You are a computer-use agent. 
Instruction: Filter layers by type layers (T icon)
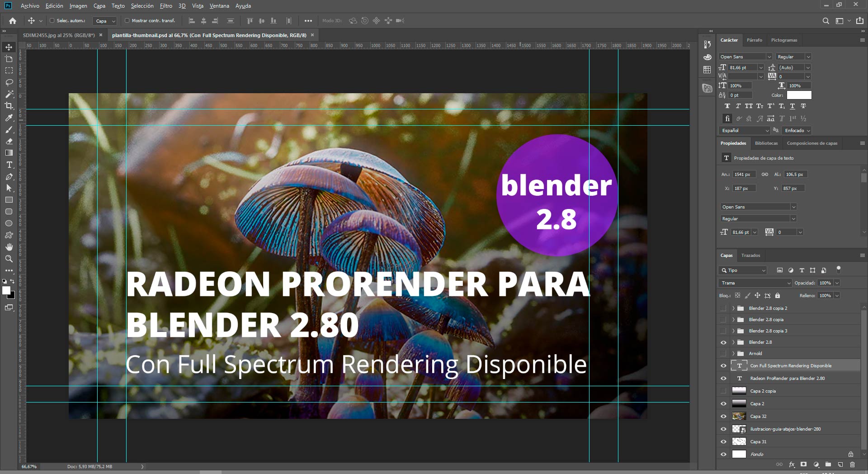coord(802,270)
